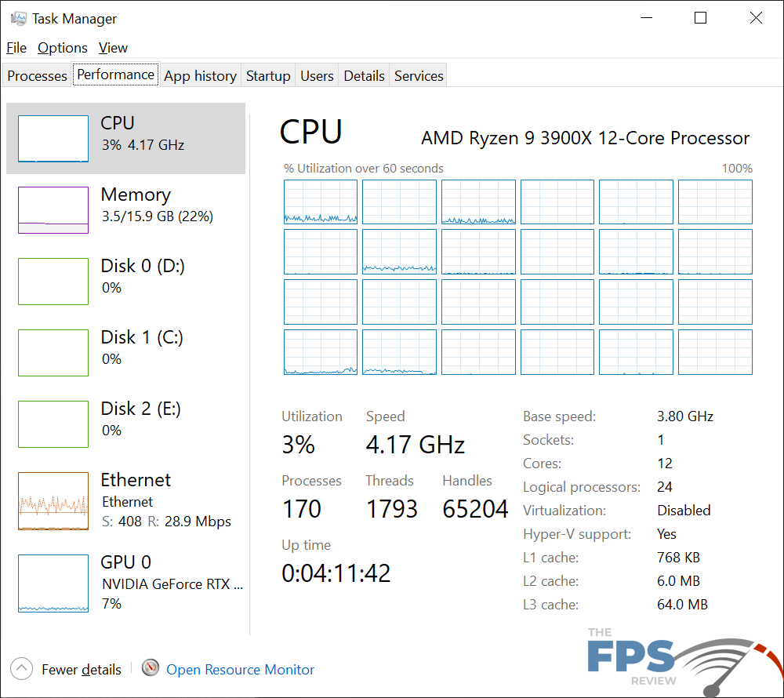
Task: Click the 1793 threads value
Action: [x=392, y=509]
